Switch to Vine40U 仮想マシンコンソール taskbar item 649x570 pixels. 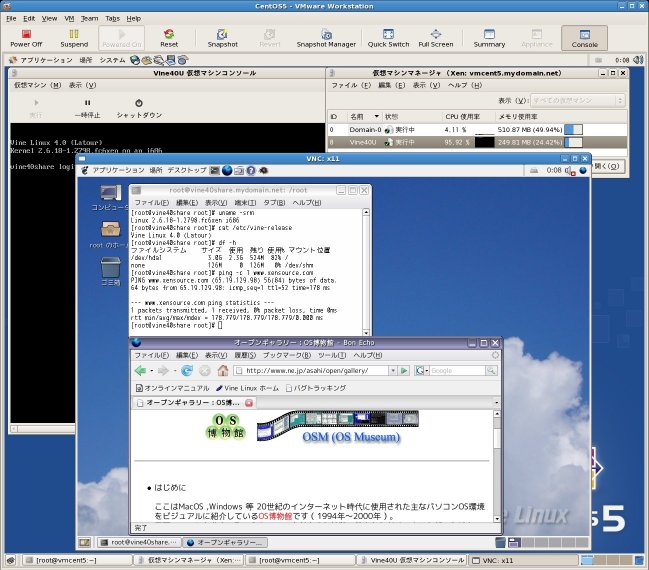(412, 560)
